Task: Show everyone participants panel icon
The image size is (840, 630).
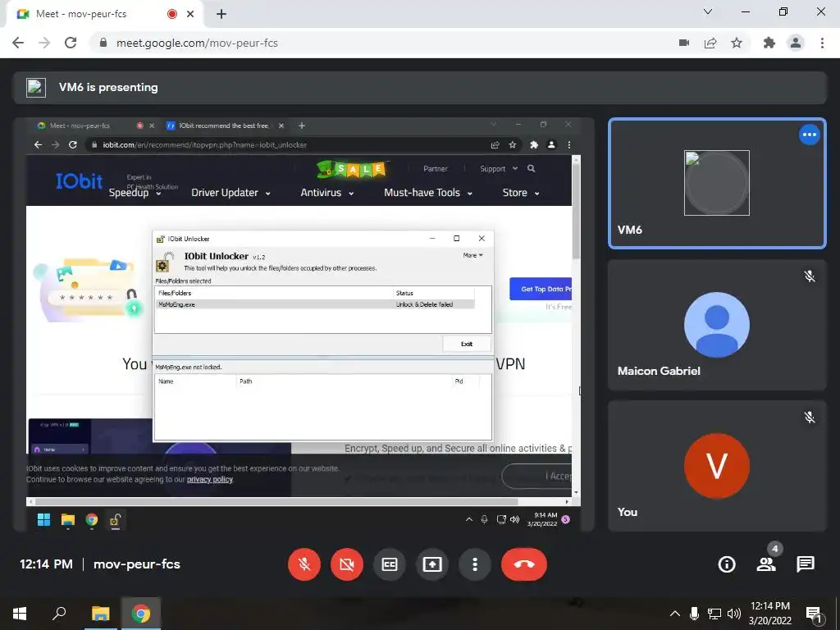Action: click(766, 564)
